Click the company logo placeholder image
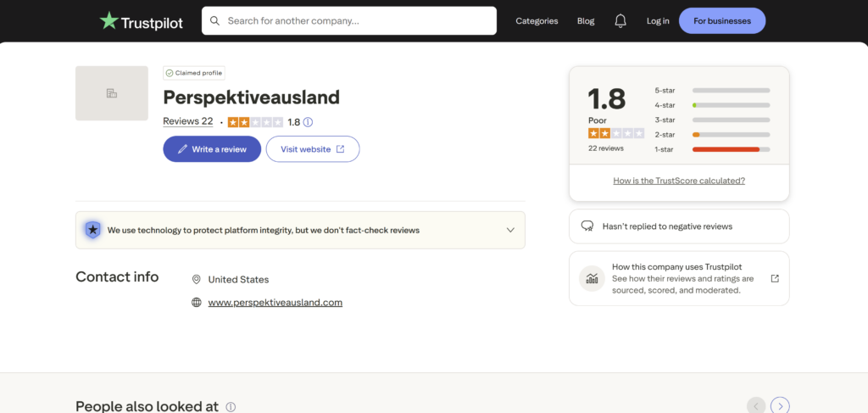Image resolution: width=868 pixels, height=413 pixels. [112, 93]
